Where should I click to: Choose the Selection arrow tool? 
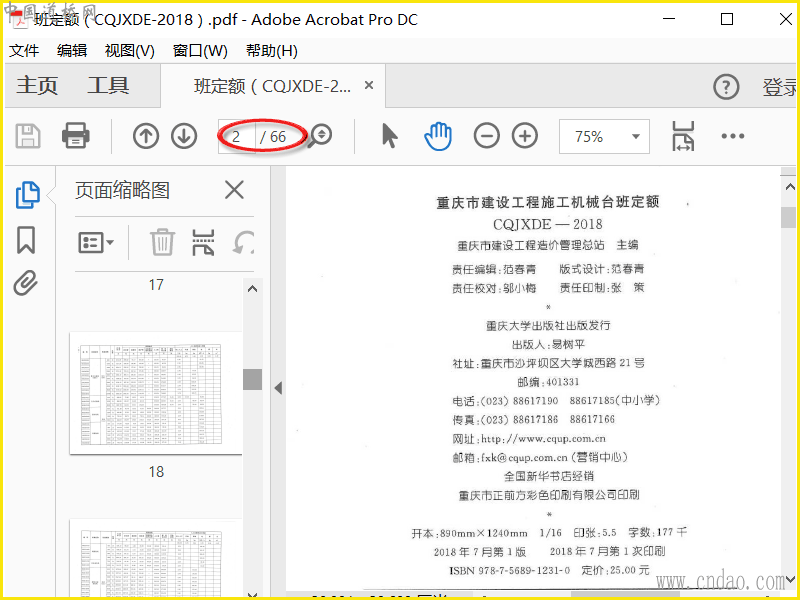click(389, 136)
